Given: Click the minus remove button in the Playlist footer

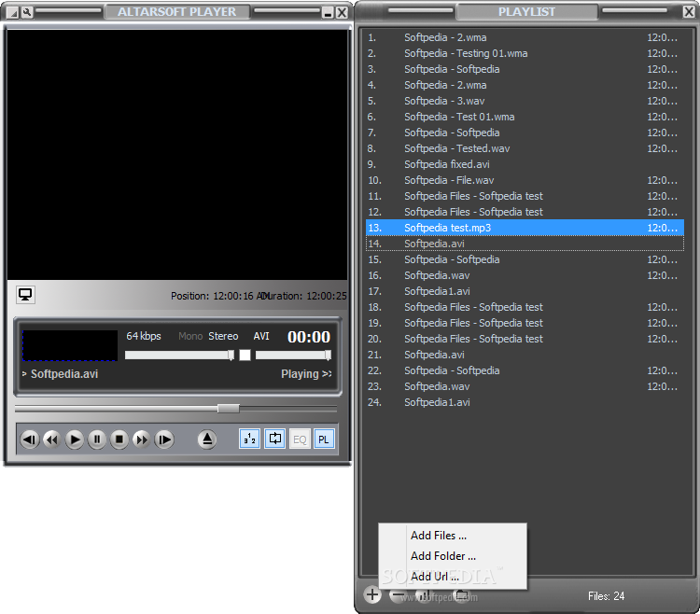Looking at the screenshot, I should (397, 595).
